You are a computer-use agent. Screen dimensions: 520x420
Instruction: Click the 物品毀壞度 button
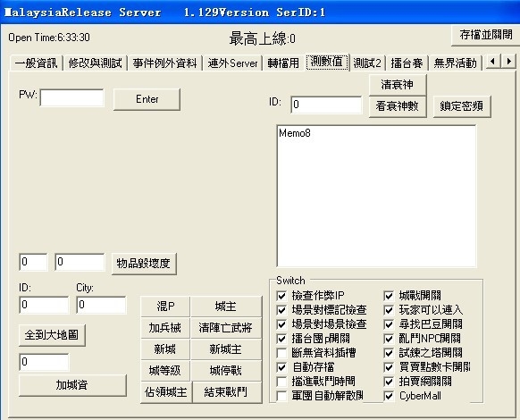[x=144, y=264]
